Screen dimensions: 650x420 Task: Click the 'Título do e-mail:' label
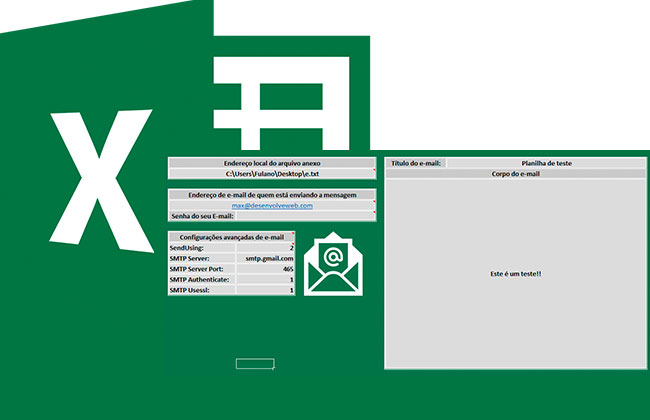[416, 163]
